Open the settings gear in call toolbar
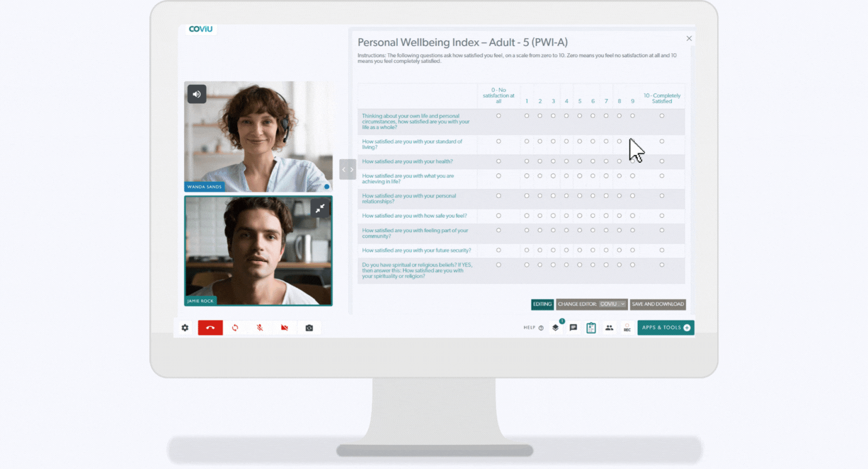 point(185,328)
